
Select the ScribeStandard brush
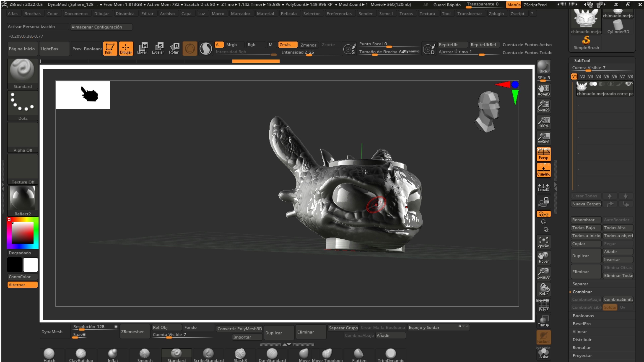point(208,355)
